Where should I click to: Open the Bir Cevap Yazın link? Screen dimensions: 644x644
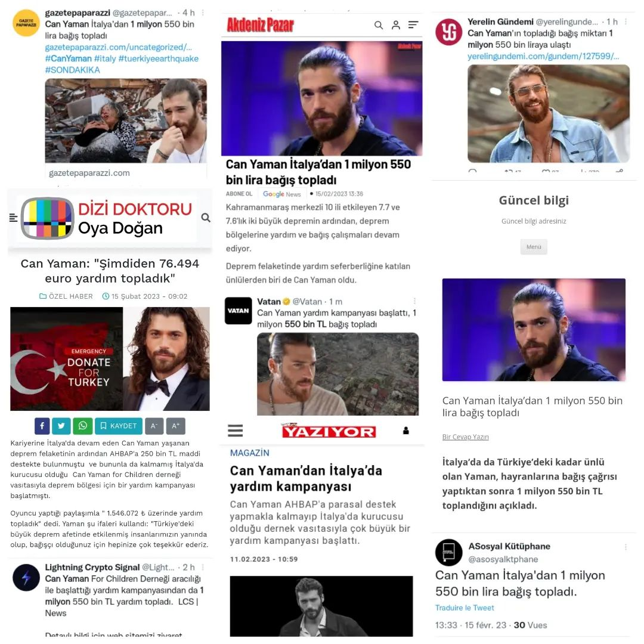(465, 436)
